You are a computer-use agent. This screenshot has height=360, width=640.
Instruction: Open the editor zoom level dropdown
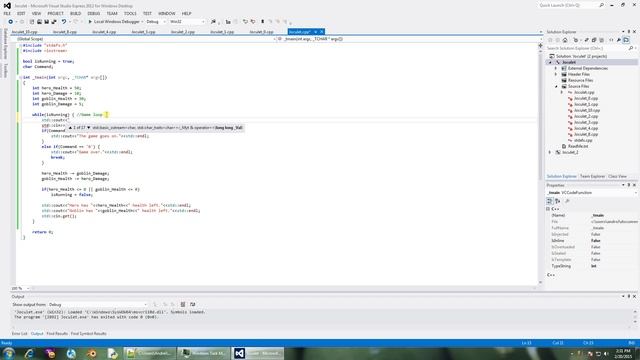[x=20, y=288]
